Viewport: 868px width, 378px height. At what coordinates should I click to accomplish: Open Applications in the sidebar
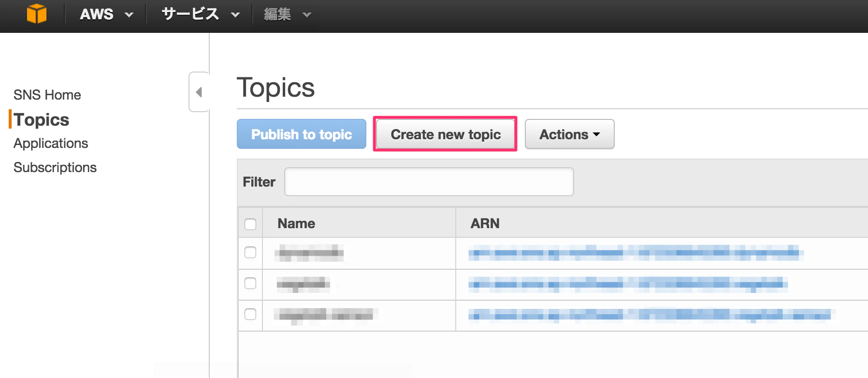(x=51, y=144)
